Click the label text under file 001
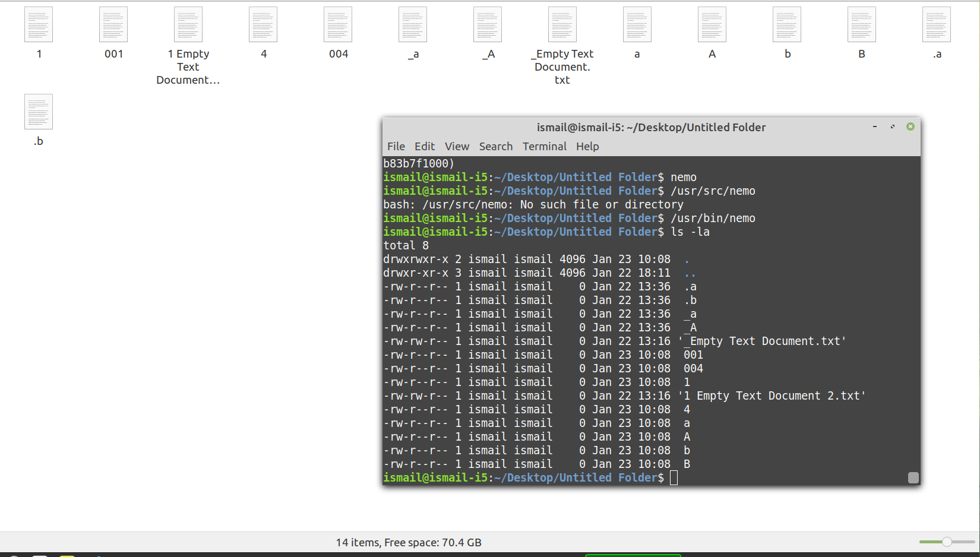The width and height of the screenshot is (980, 557). tap(113, 54)
